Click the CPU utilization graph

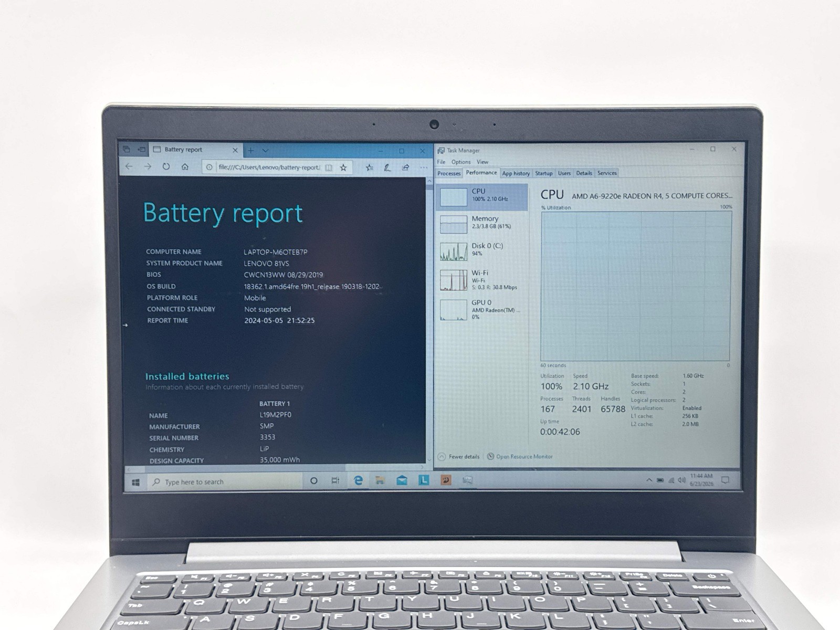click(635, 286)
